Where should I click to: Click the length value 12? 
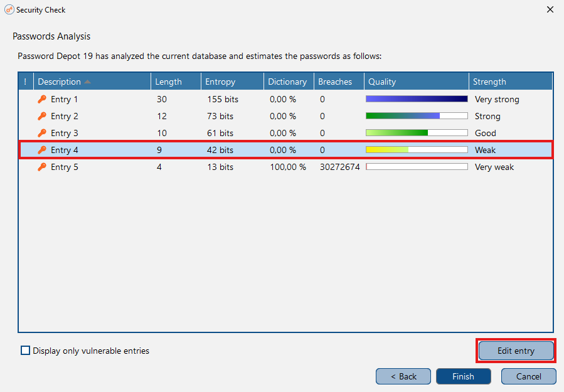(x=161, y=116)
